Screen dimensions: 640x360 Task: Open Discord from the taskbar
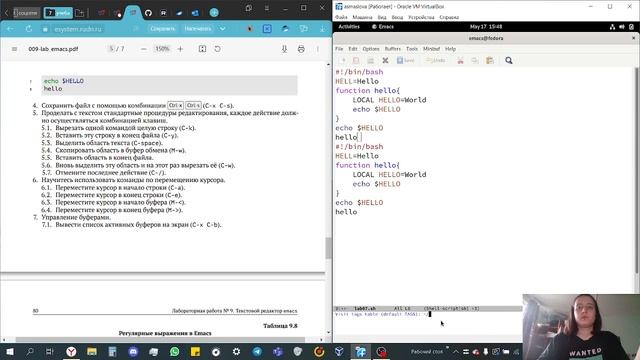133,351
